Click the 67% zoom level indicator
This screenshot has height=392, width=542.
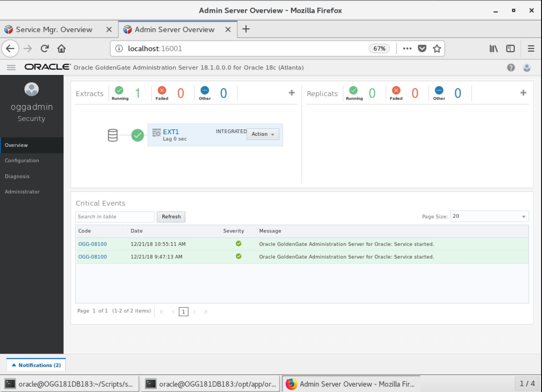coord(379,48)
